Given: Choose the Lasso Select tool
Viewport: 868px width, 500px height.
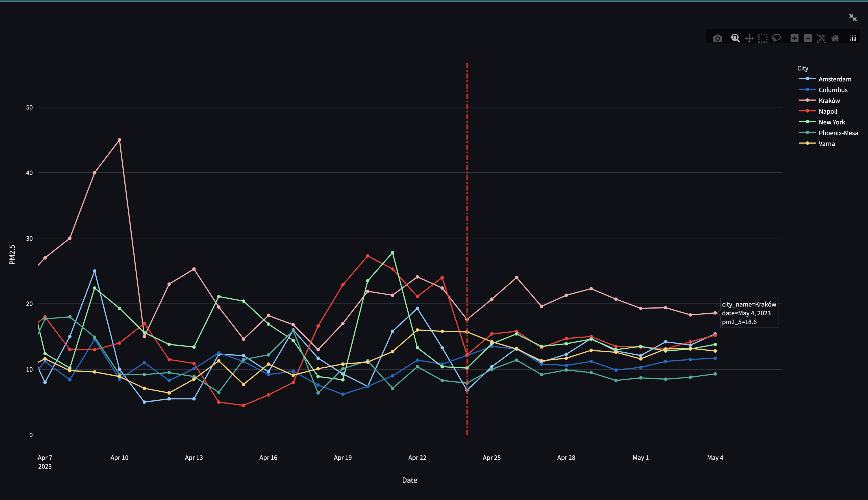Looking at the screenshot, I should click(776, 38).
